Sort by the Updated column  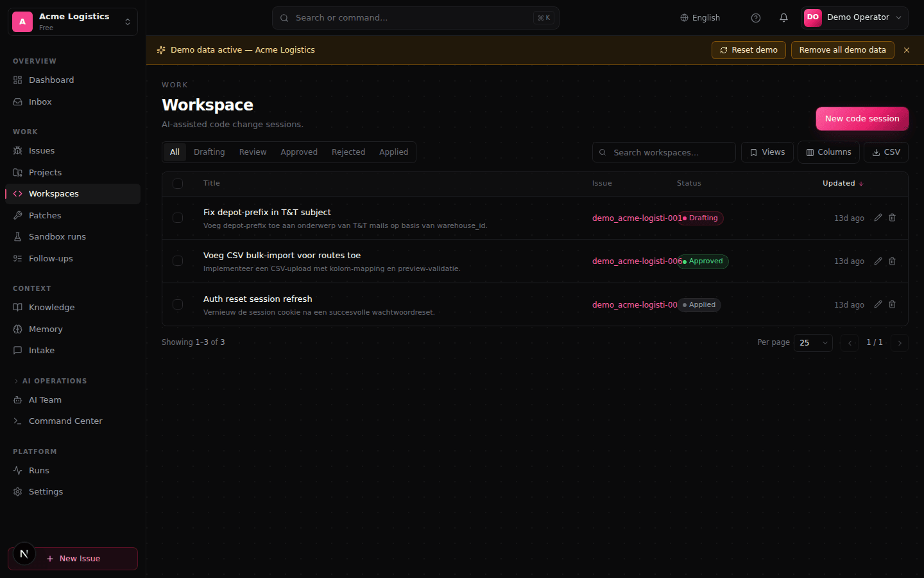(x=843, y=184)
